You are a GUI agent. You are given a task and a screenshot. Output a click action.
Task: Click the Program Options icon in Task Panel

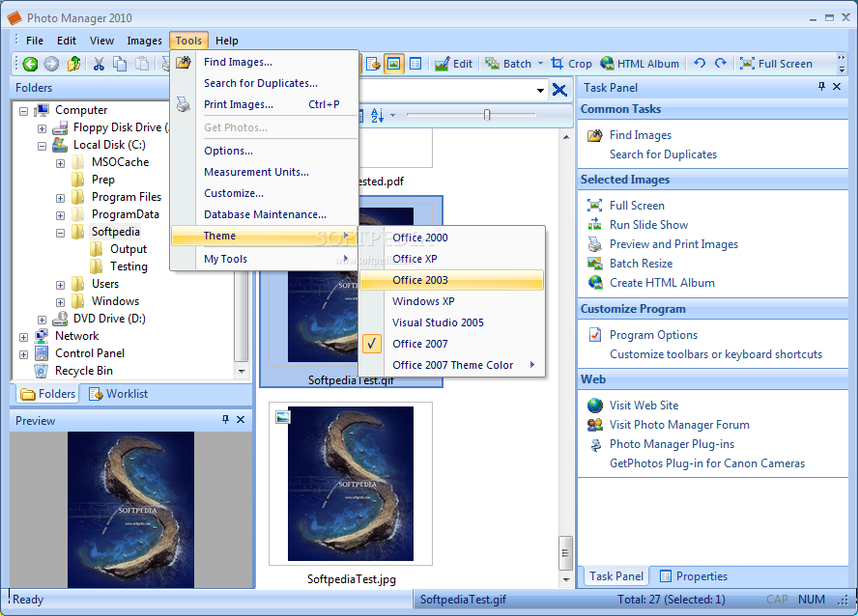pyautogui.click(x=595, y=334)
